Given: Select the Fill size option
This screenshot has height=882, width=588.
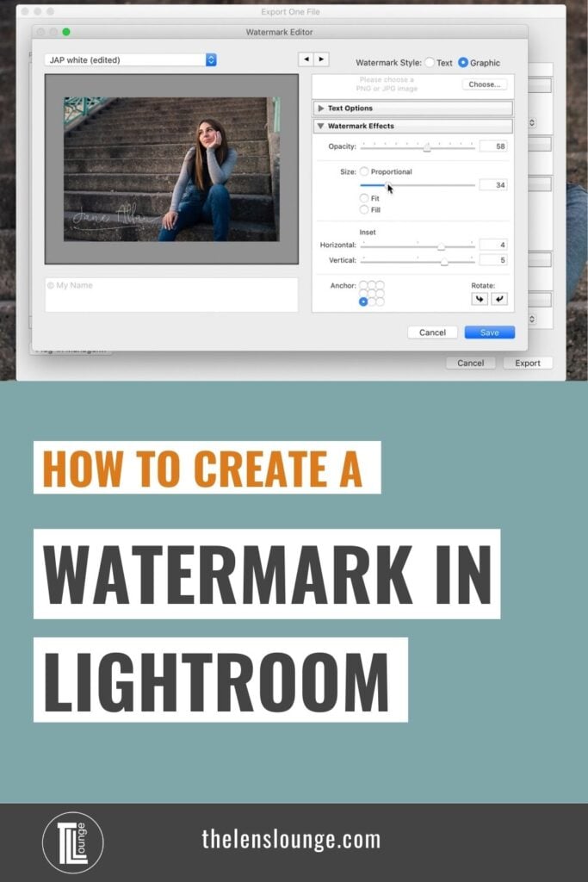Looking at the screenshot, I should (x=364, y=210).
